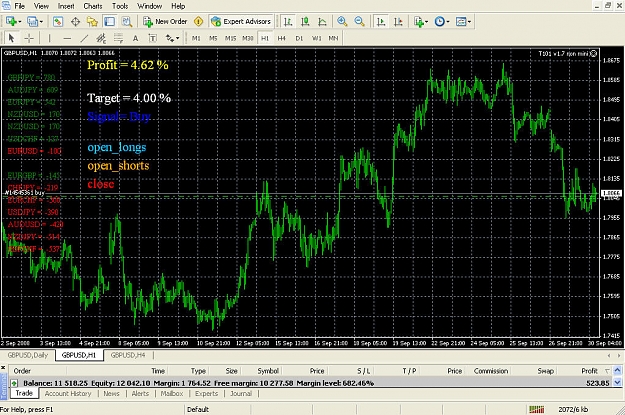625x415 pixels.
Task: Open the Journal tab
Action: pos(241,393)
